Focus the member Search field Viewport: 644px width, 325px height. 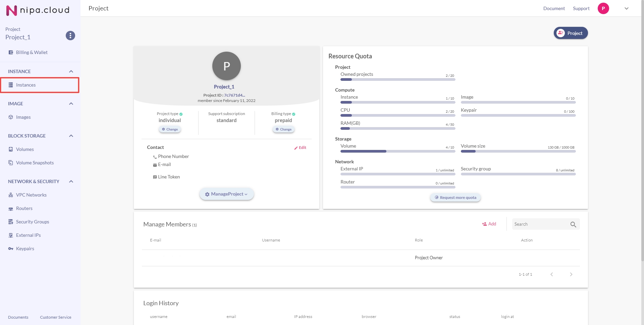coord(539,224)
